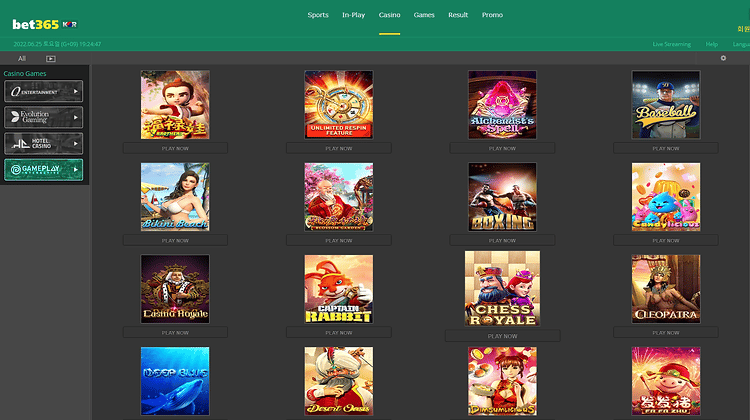This screenshot has height=420, width=750.
Task: Select the Cleopatra game icon
Action: tap(666, 289)
